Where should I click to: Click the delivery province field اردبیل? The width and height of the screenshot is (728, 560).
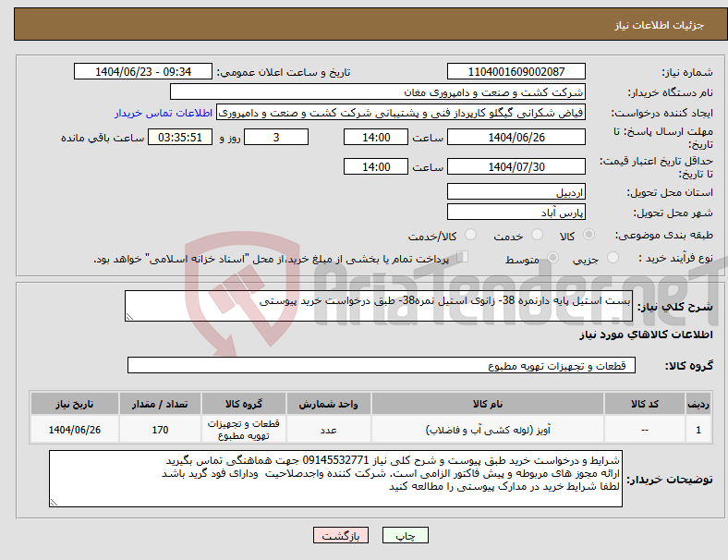pyautogui.click(x=516, y=192)
